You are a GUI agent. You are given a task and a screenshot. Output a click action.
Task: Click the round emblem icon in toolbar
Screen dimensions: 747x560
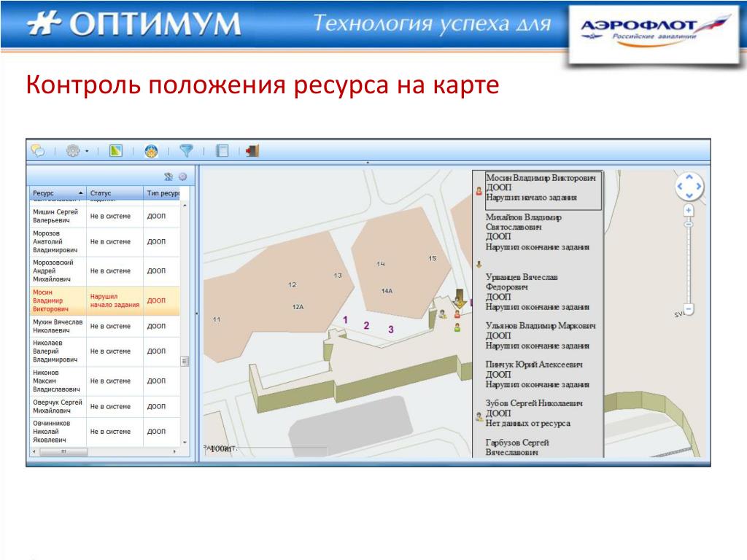tap(151, 151)
